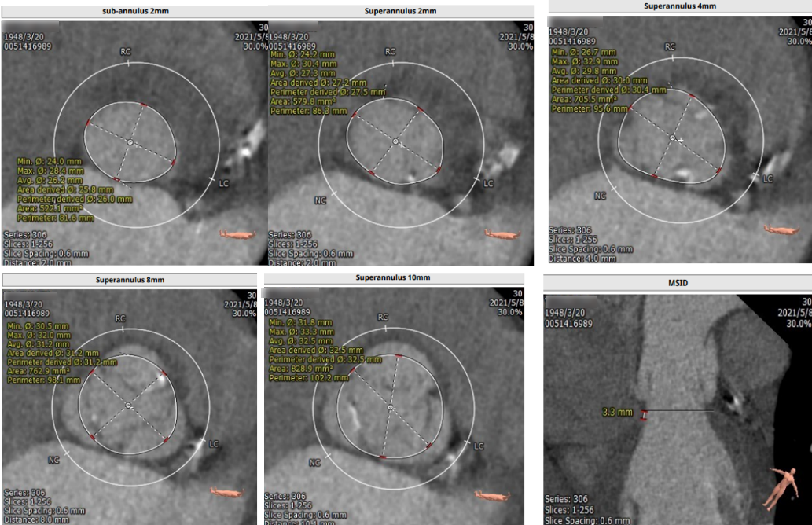The height and width of the screenshot is (525, 812).
Task: Select the MSID panel title
Action: pyautogui.click(x=678, y=283)
